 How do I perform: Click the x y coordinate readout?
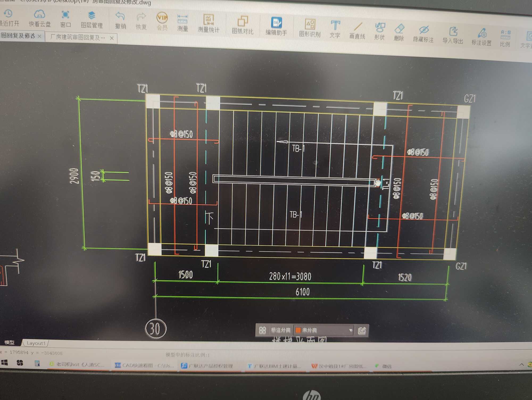31,353
